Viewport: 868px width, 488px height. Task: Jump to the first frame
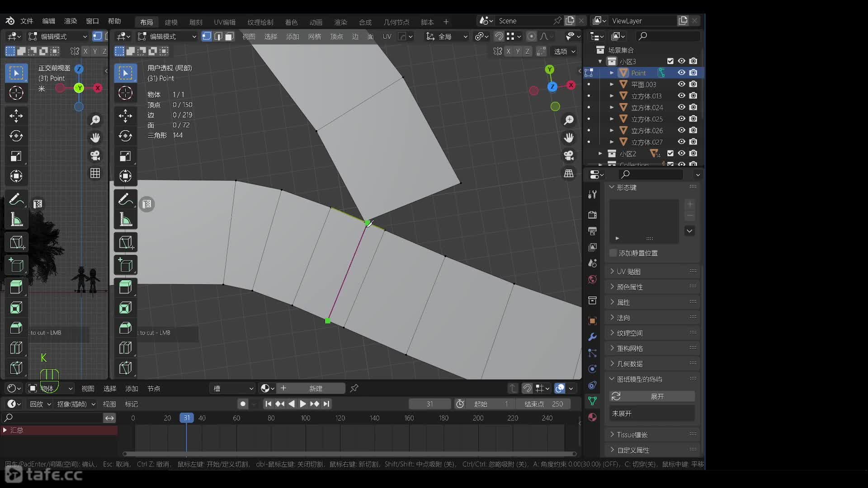pos(268,404)
